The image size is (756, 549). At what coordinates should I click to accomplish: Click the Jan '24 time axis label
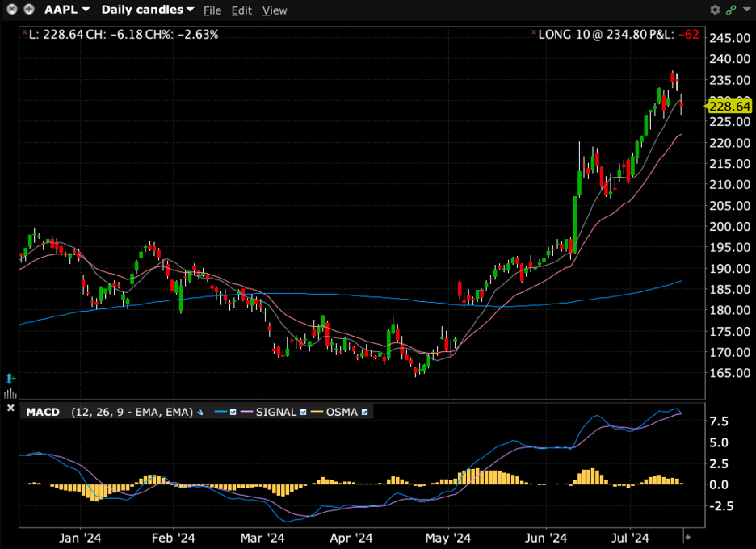(80, 538)
